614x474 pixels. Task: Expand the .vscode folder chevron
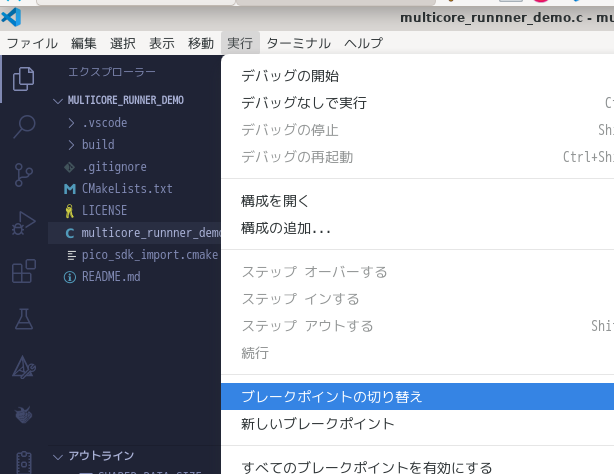[71, 123]
